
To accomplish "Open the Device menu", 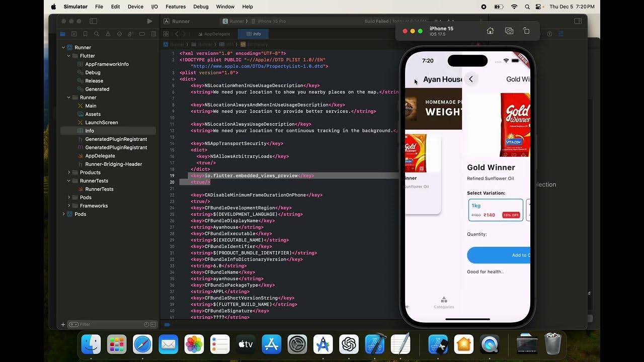I will (135, 7).
